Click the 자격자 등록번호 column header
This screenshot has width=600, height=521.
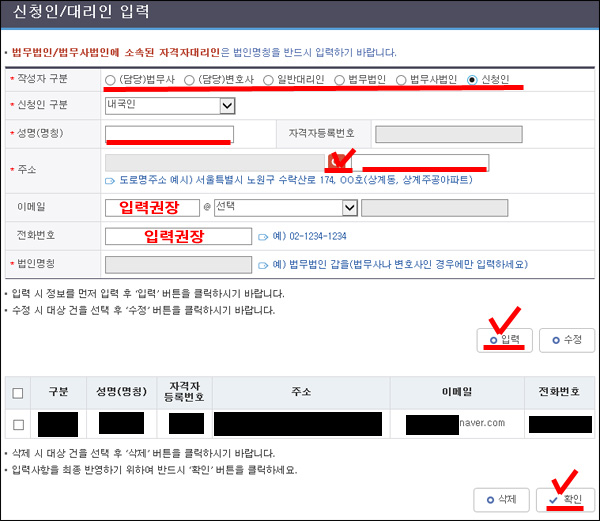(x=184, y=392)
